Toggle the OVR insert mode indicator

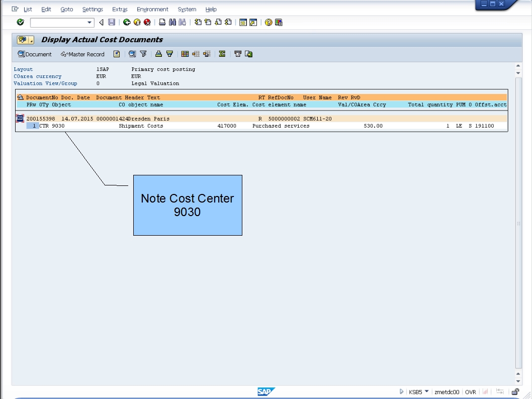[470, 392]
